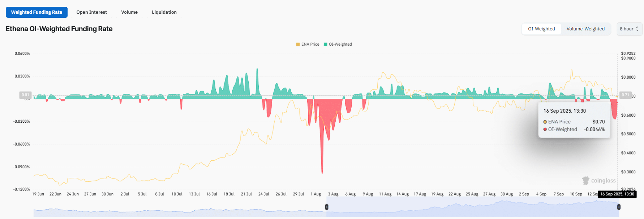This screenshot has width=644, height=219.
Task: Click the yellow ENA Price dot in tooltip
Action: coord(545,122)
